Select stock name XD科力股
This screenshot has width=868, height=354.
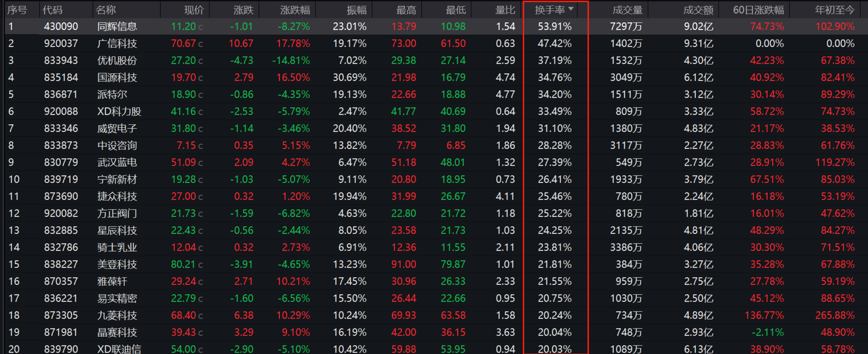(x=119, y=112)
